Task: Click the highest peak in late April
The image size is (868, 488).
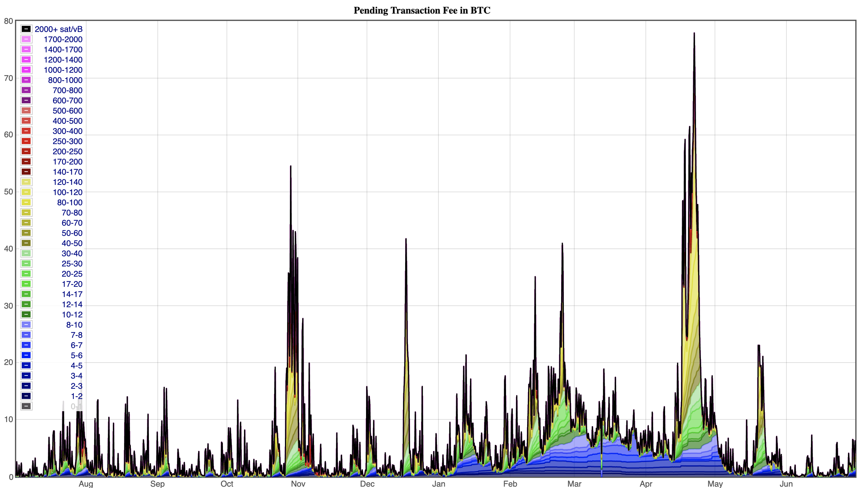Action: pos(694,33)
